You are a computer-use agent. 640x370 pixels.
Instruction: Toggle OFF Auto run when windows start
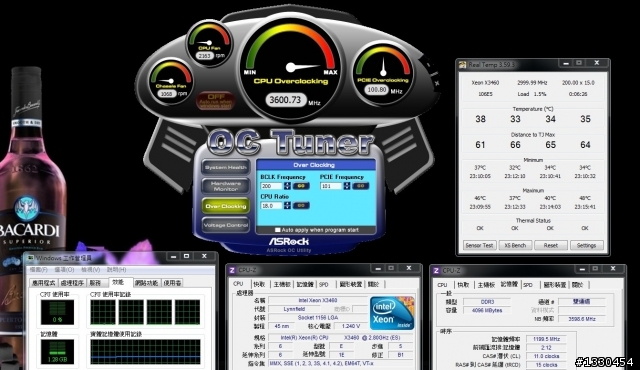click(x=216, y=100)
